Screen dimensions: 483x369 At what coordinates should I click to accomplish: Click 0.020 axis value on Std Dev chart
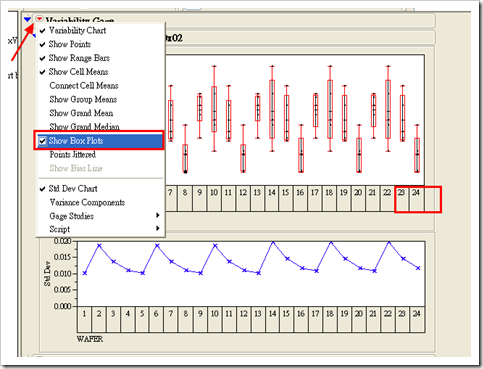click(63, 241)
